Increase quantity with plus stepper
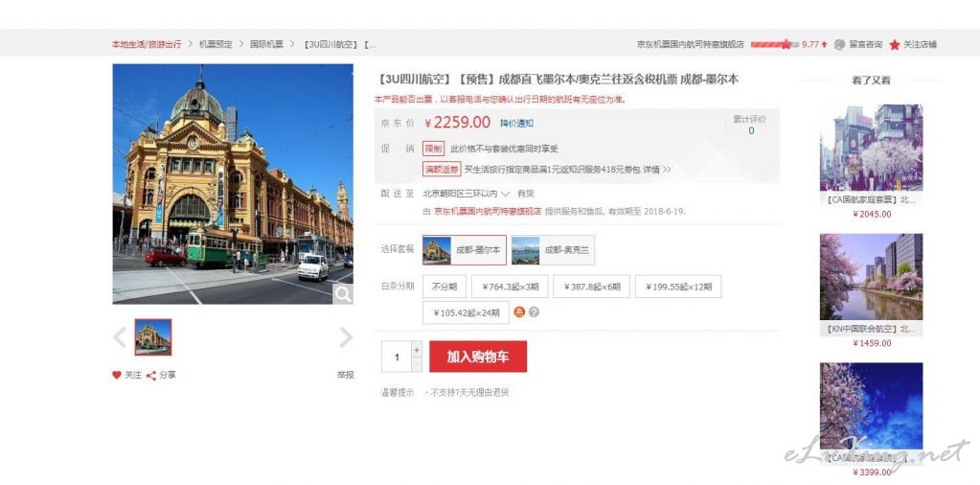Viewport: 980px width, 485px height. [x=417, y=349]
